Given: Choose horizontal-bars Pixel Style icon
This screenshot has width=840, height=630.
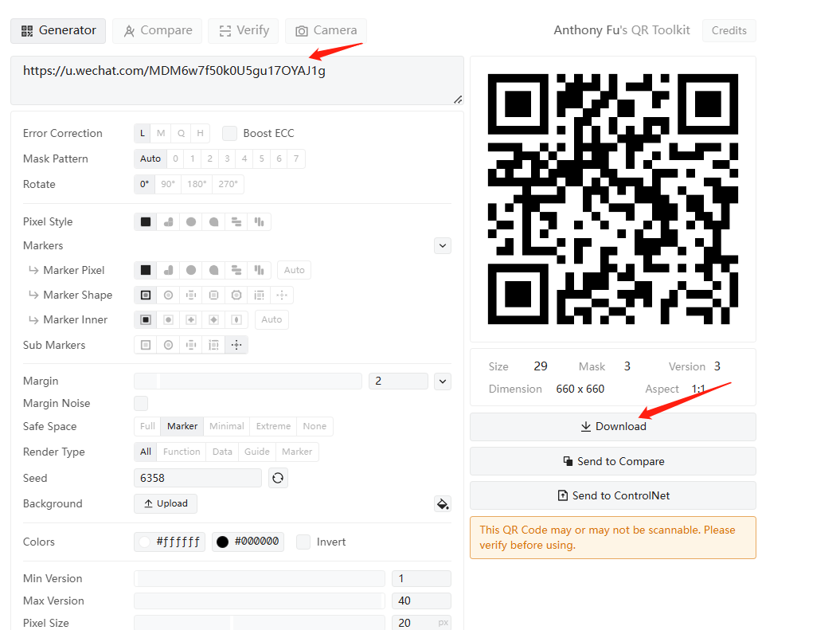Looking at the screenshot, I should (236, 221).
